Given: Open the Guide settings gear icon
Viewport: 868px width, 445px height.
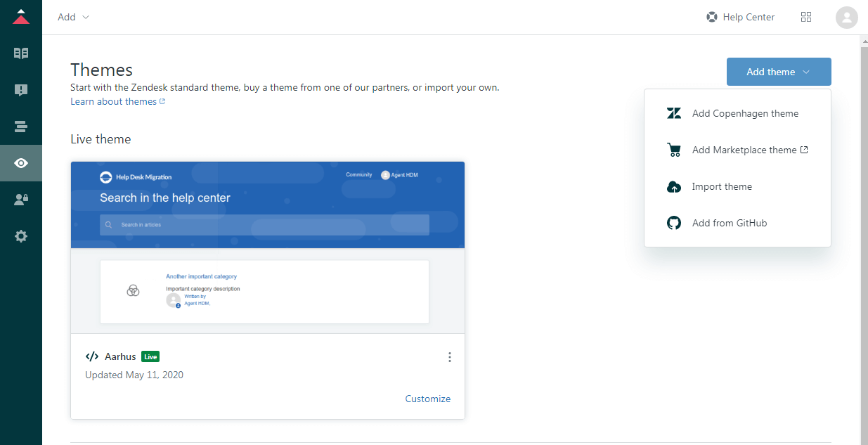Looking at the screenshot, I should (x=20, y=236).
